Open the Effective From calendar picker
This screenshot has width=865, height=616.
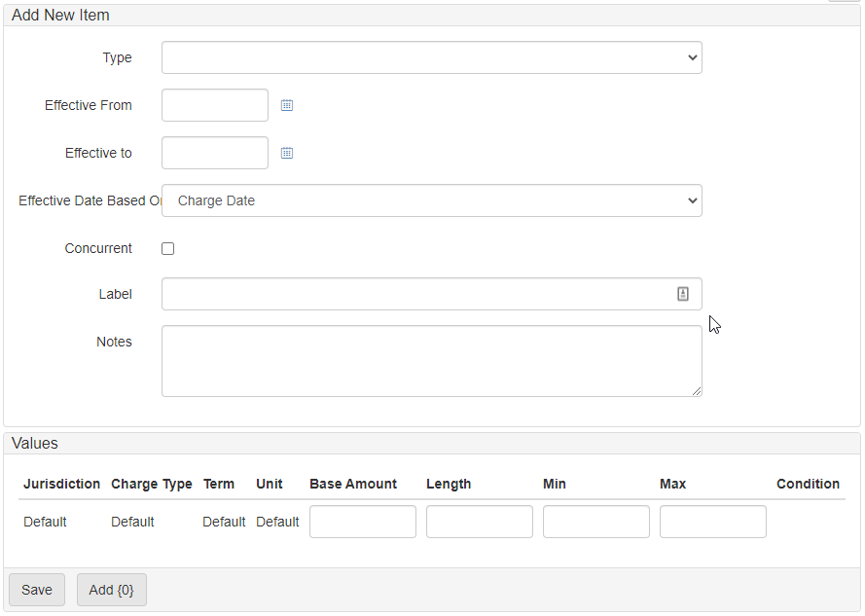287,105
